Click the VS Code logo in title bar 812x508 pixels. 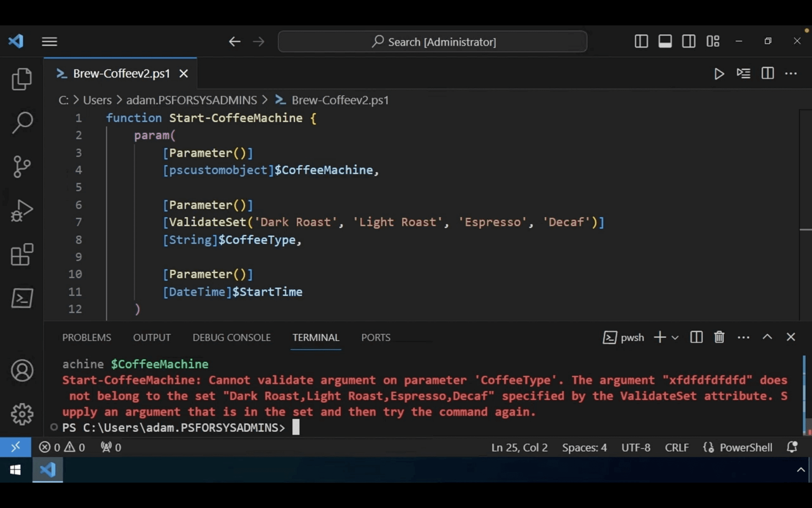tap(16, 41)
